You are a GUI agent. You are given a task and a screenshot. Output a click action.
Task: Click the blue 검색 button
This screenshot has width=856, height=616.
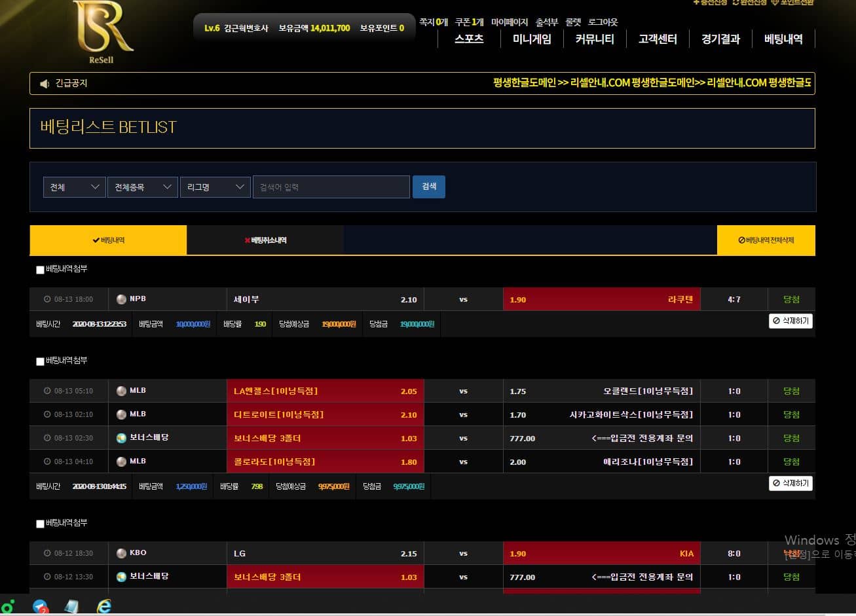coord(429,187)
